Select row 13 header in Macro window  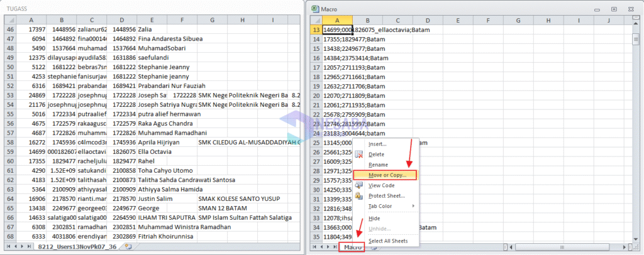[x=316, y=30]
